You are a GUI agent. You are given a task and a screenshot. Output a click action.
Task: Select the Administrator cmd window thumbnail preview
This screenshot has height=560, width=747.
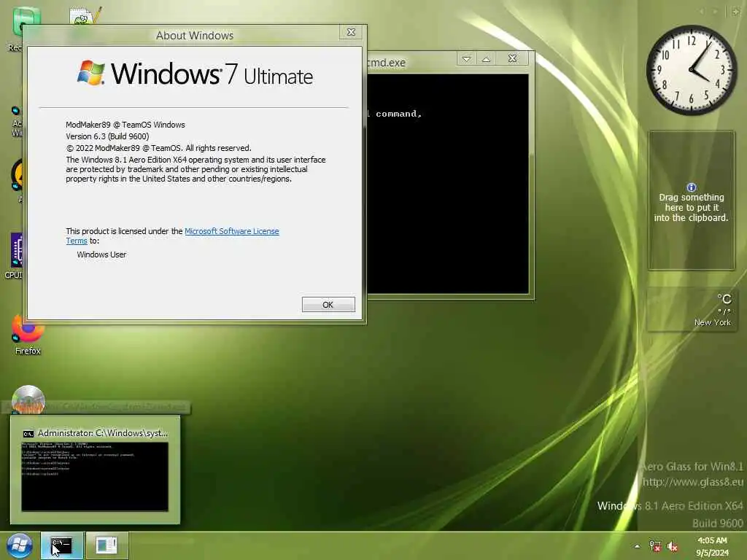click(x=95, y=470)
